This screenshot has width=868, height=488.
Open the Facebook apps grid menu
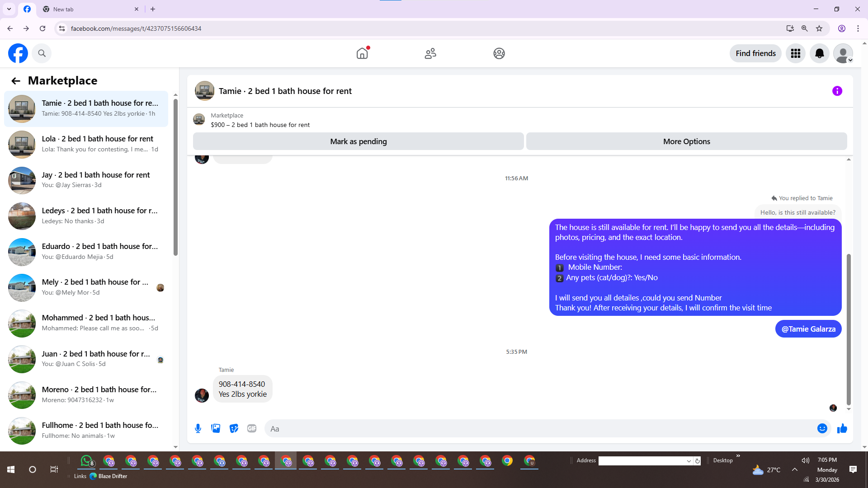(x=796, y=53)
